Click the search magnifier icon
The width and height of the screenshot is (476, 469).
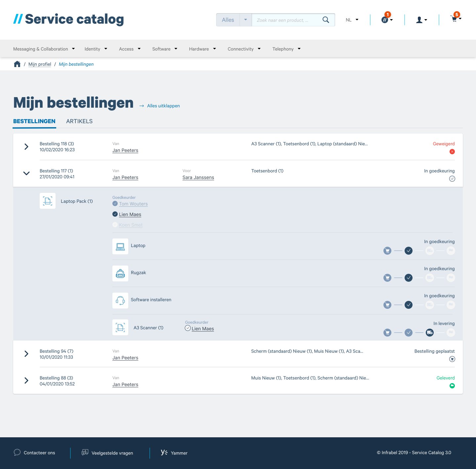(326, 20)
